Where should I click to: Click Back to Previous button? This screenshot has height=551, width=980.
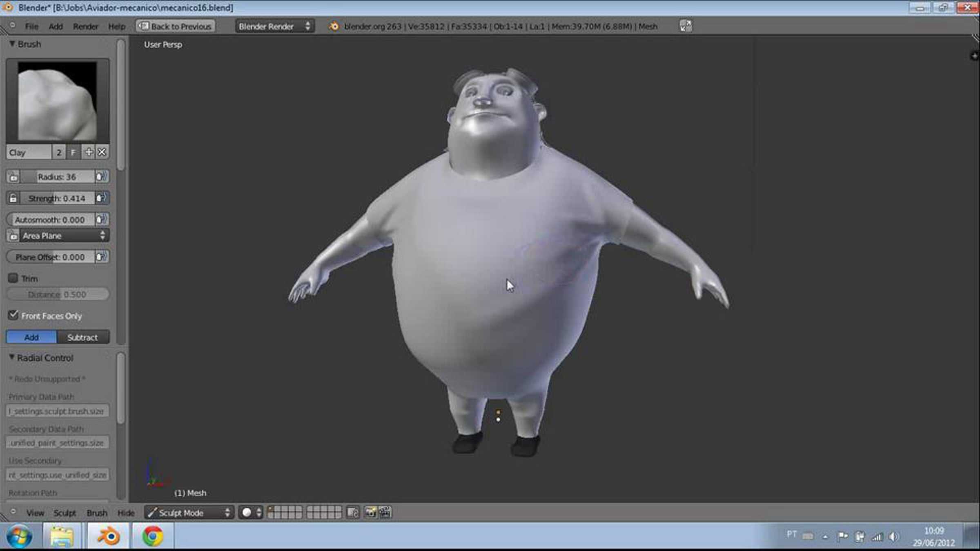(x=176, y=27)
